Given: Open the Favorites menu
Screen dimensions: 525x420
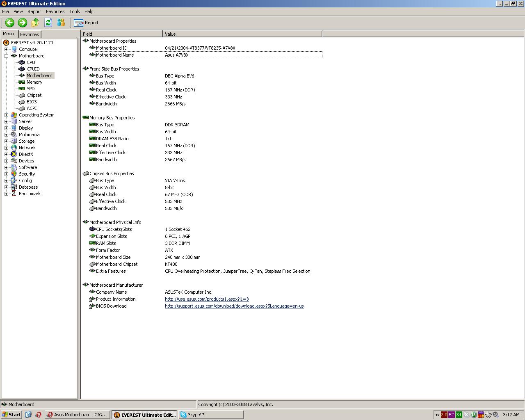Looking at the screenshot, I should click(55, 11).
